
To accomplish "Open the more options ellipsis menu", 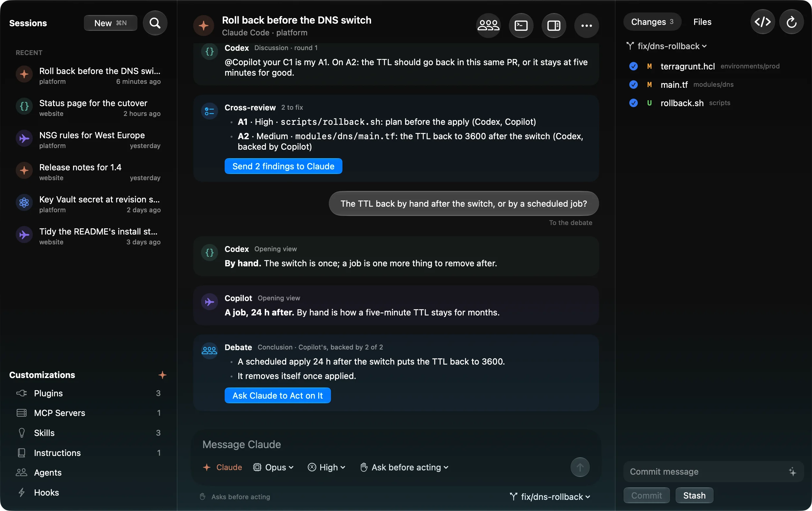I will click(x=586, y=25).
